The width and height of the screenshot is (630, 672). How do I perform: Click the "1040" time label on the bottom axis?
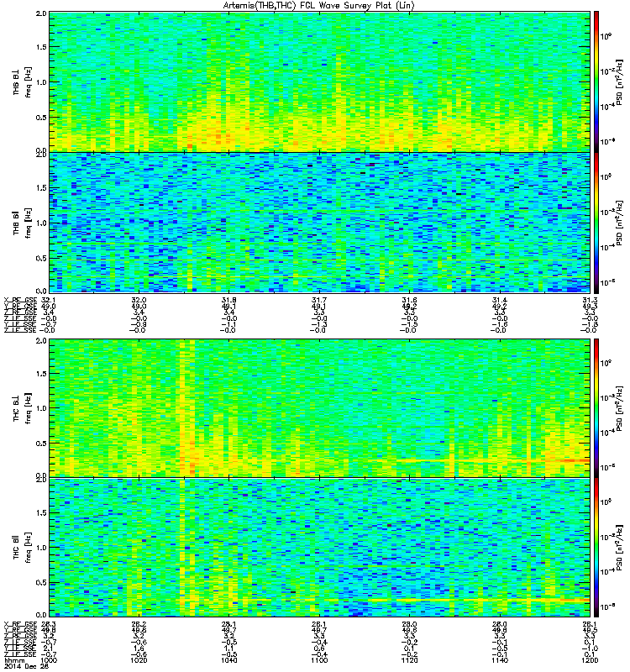coord(228,660)
